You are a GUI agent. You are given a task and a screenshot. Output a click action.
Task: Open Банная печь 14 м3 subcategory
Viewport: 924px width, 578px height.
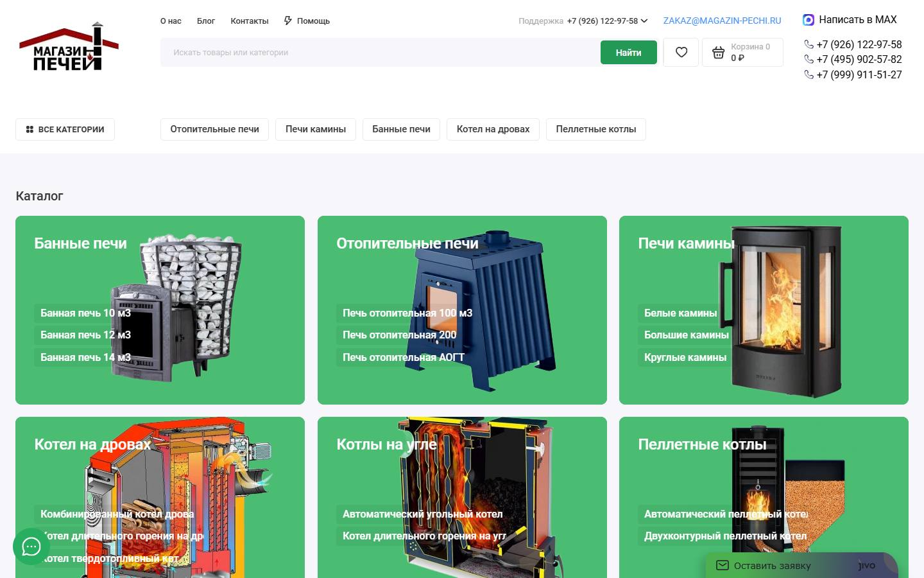tap(85, 358)
